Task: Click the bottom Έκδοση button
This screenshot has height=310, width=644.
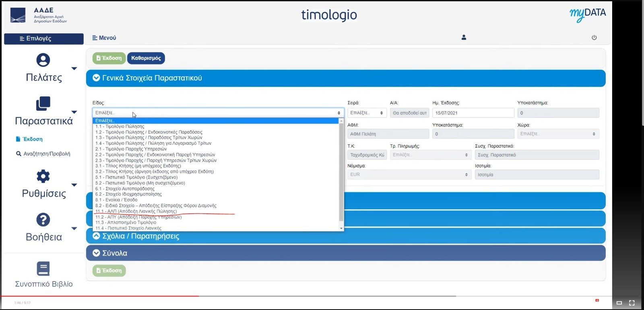Action: [x=109, y=270]
